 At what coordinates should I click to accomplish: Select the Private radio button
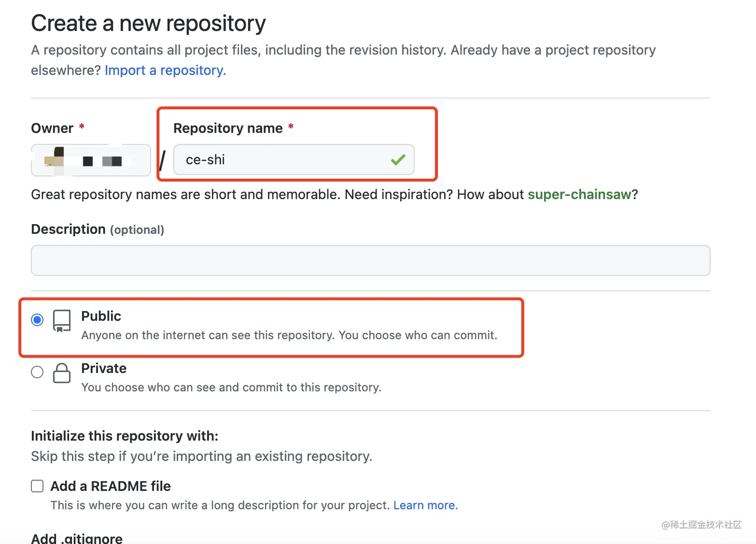tap(37, 372)
